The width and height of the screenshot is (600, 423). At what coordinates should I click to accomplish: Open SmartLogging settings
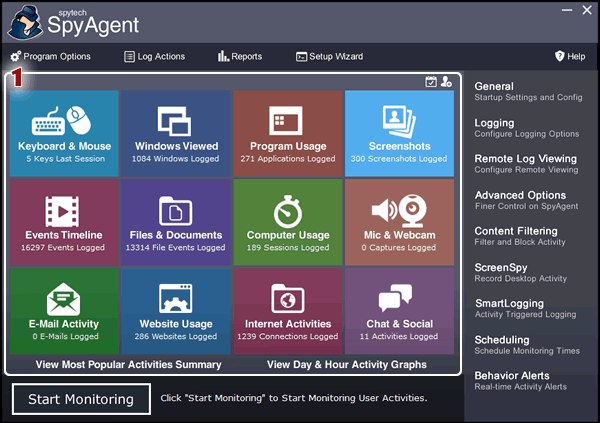525,309
